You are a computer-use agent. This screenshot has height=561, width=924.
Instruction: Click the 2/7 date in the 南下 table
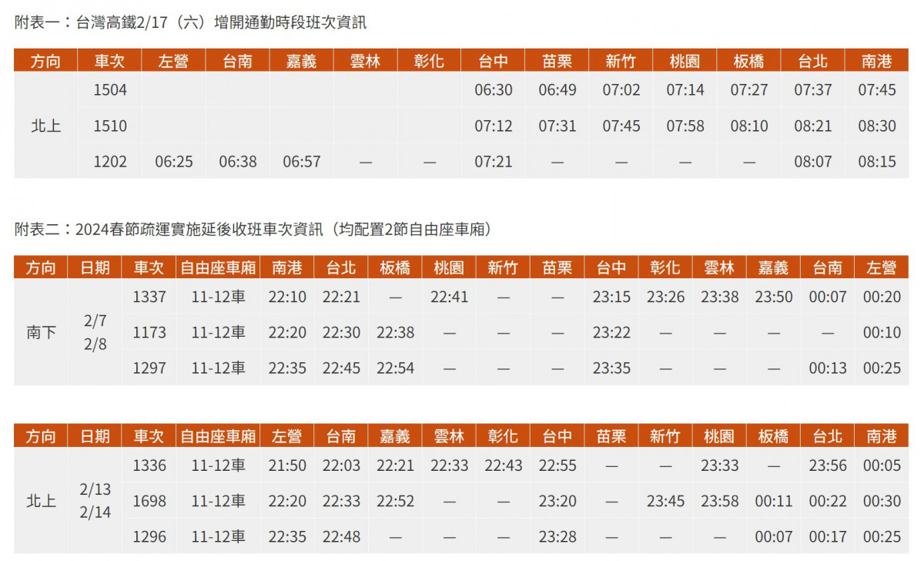[x=95, y=320]
